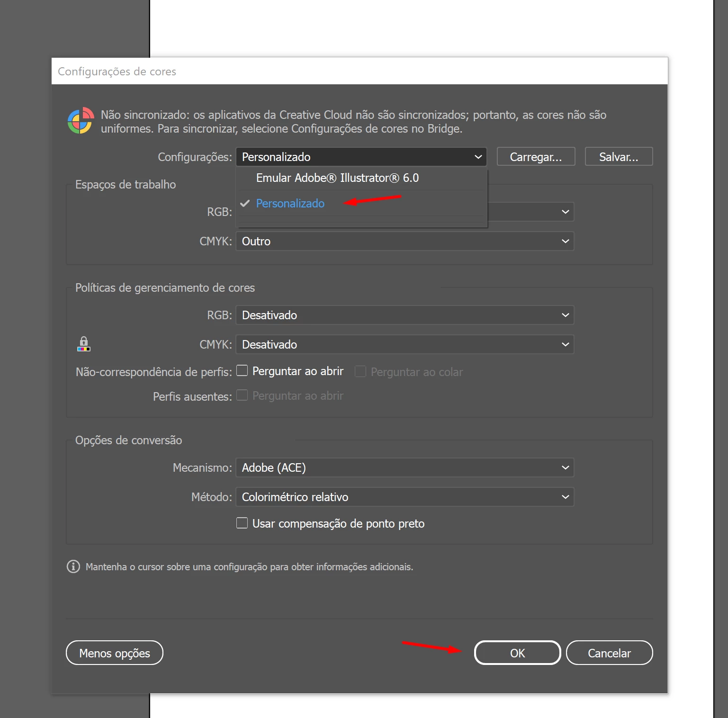
Task: Click the CMYK lock policy icon
Action: 84,344
